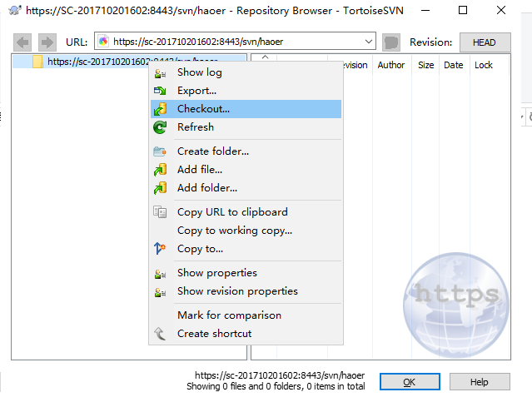Click into the URL input field

click(x=234, y=42)
